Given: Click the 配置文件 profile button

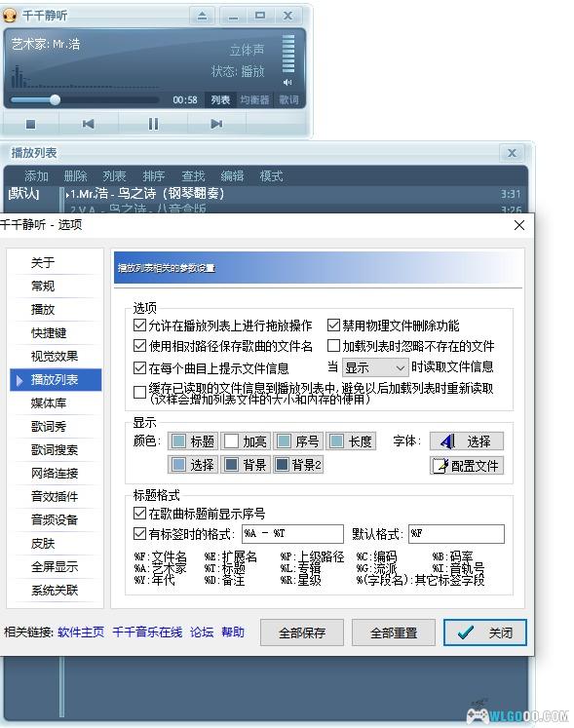Looking at the screenshot, I should [x=467, y=465].
